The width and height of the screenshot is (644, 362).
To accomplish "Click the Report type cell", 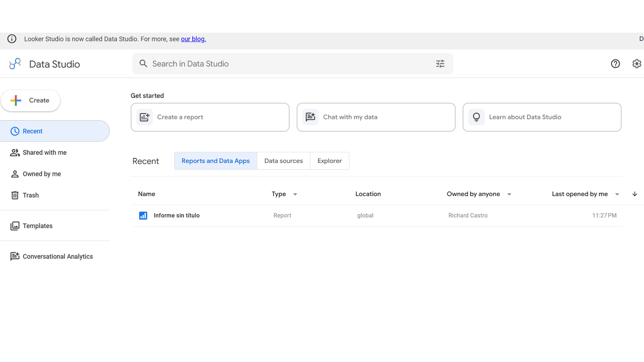I will (x=282, y=216).
